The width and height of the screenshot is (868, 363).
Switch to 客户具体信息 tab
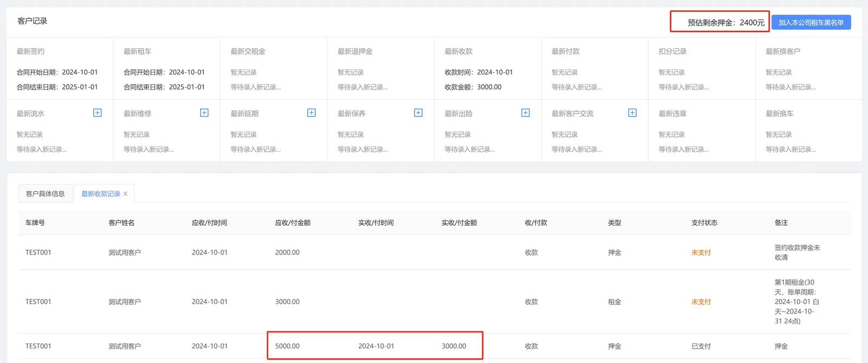coord(46,194)
